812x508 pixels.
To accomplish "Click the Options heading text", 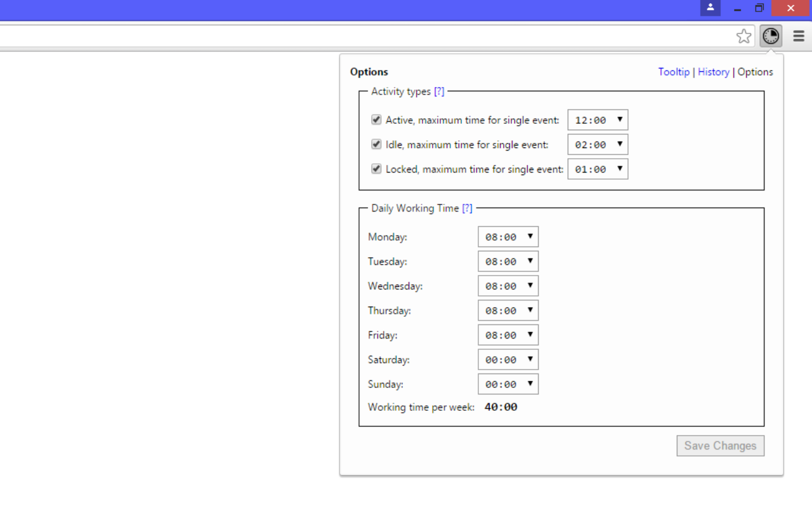I will pyautogui.click(x=369, y=72).
